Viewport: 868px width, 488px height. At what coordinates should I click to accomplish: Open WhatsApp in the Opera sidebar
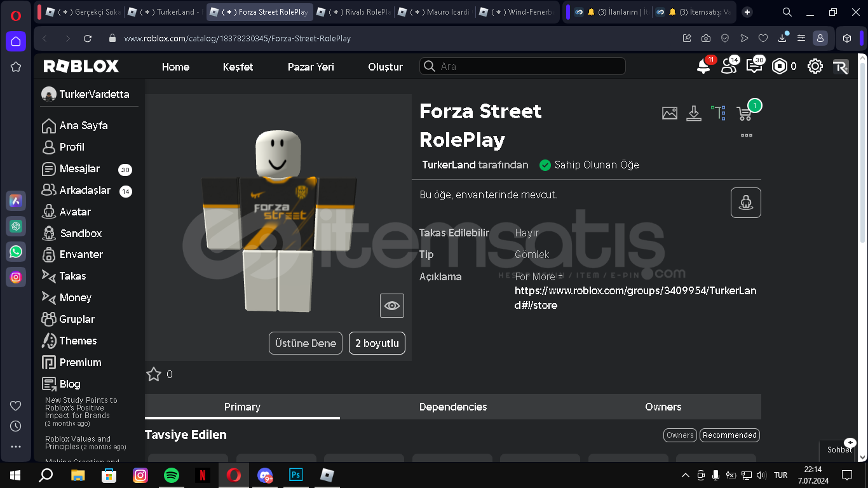(16, 252)
